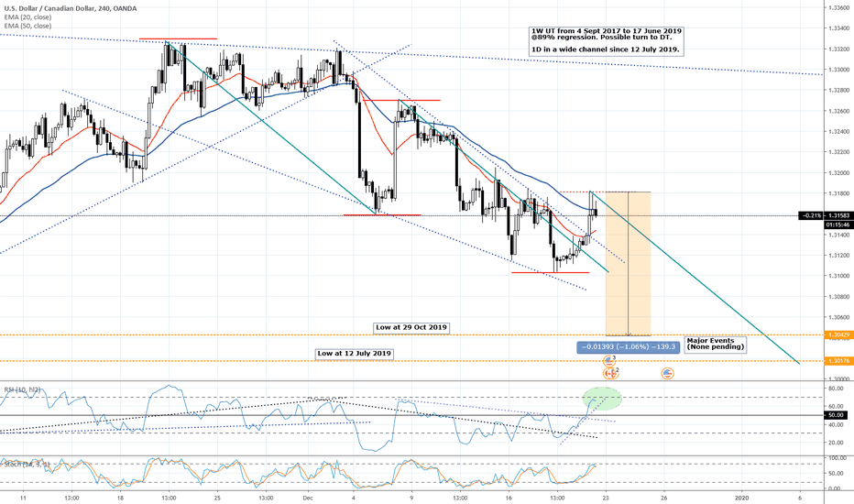Click the topmost economic event flag icon
This screenshot has height=504, width=854.
(x=609, y=362)
